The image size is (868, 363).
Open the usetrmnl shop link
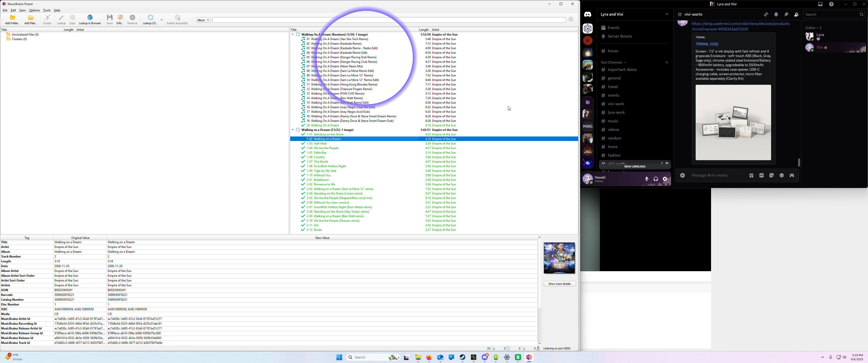click(x=740, y=24)
